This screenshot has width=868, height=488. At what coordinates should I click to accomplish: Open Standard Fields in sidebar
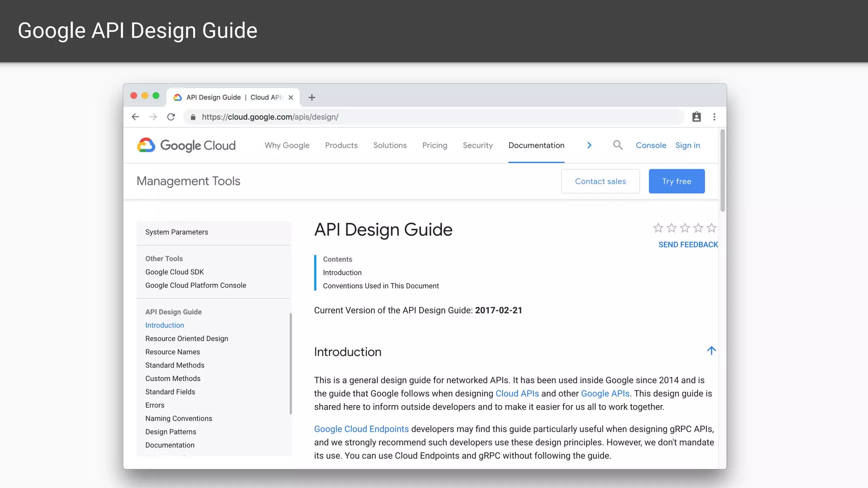[x=170, y=392]
